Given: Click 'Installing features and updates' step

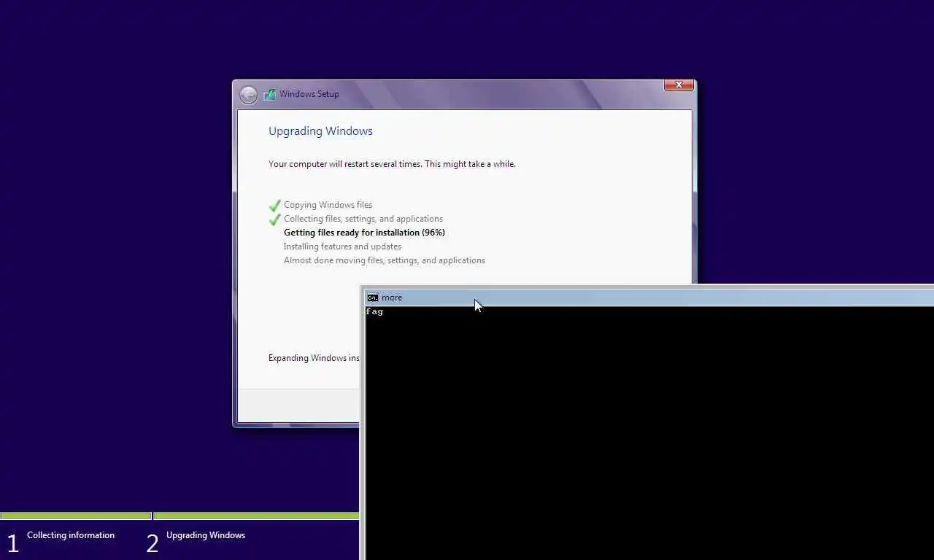Looking at the screenshot, I should tap(342, 246).
